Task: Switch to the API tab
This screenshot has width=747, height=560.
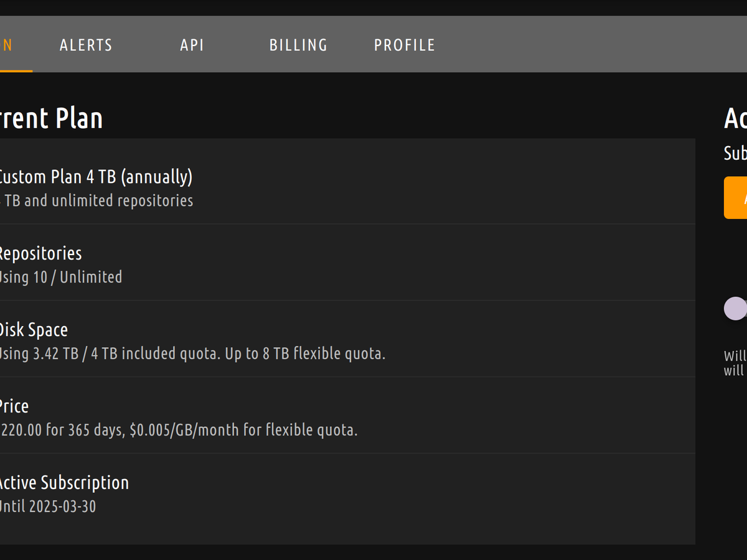Action: 192,45
